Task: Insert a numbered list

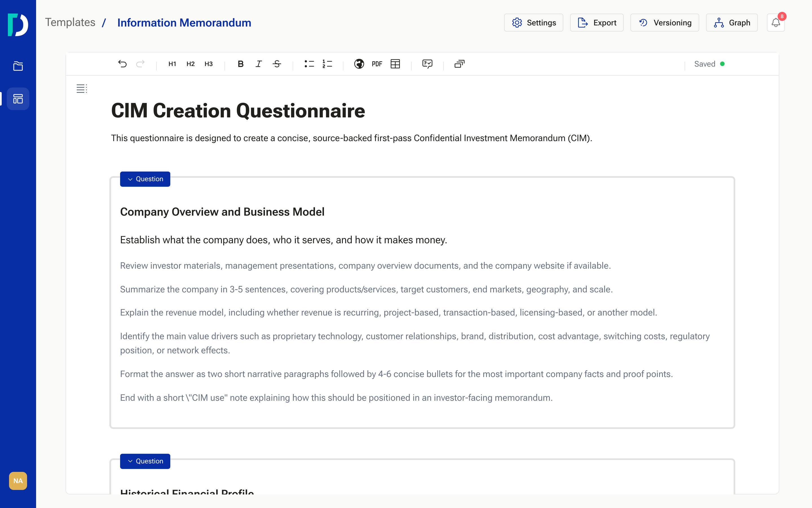Action: tap(327, 64)
